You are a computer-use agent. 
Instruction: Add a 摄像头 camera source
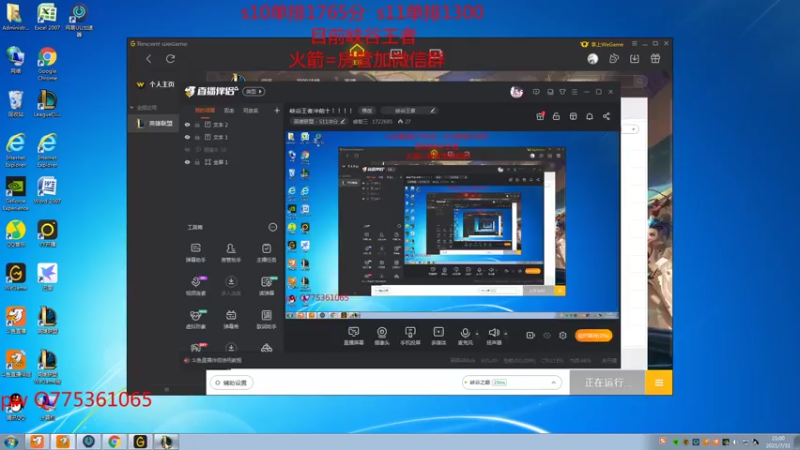tap(382, 336)
